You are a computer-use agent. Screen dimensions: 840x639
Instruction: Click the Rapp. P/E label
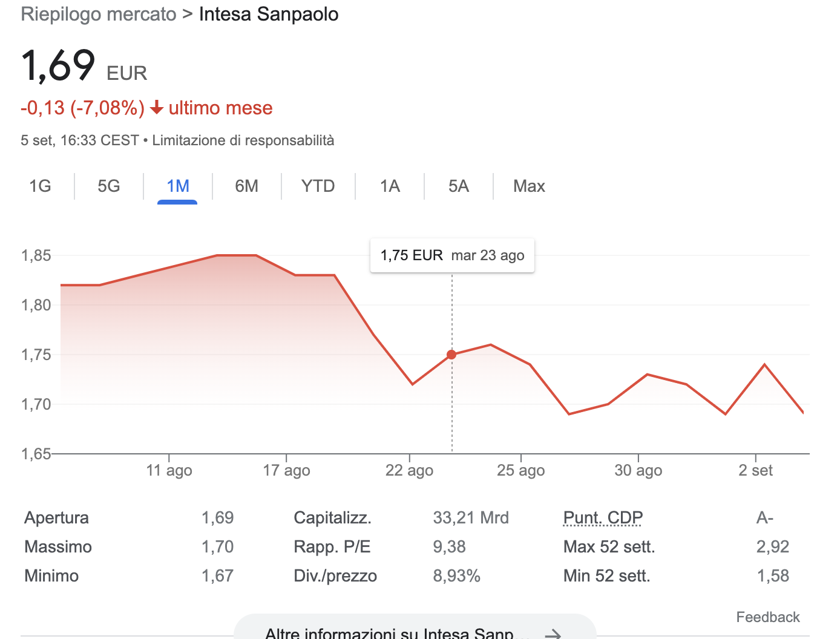tap(332, 547)
